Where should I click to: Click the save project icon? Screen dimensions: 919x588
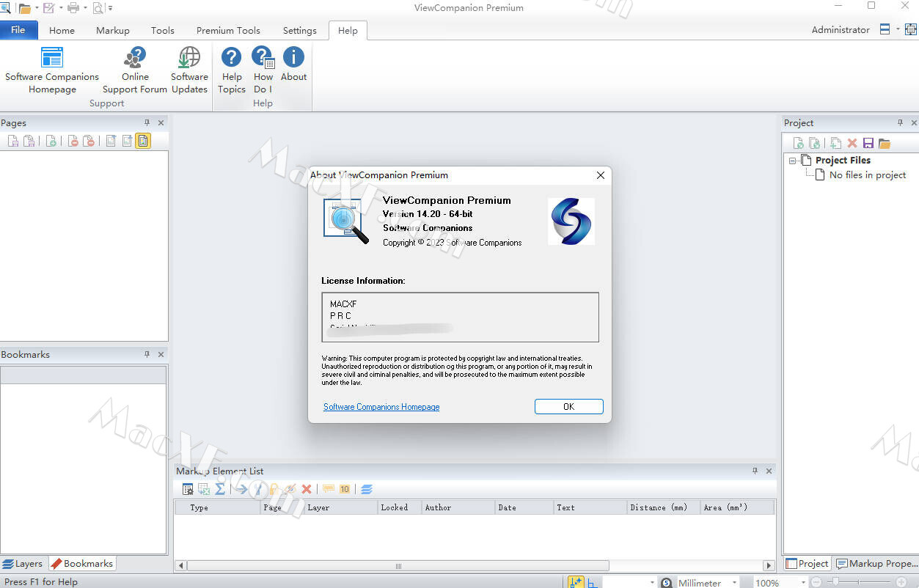tap(868, 143)
